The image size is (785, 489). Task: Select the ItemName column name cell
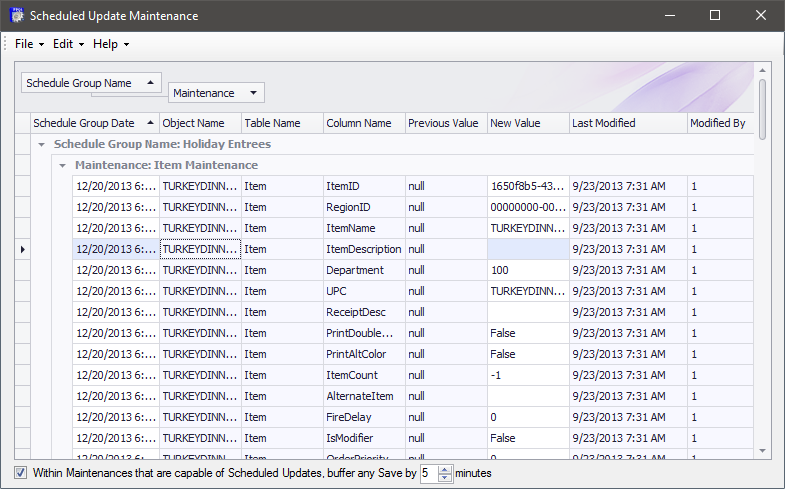364,228
